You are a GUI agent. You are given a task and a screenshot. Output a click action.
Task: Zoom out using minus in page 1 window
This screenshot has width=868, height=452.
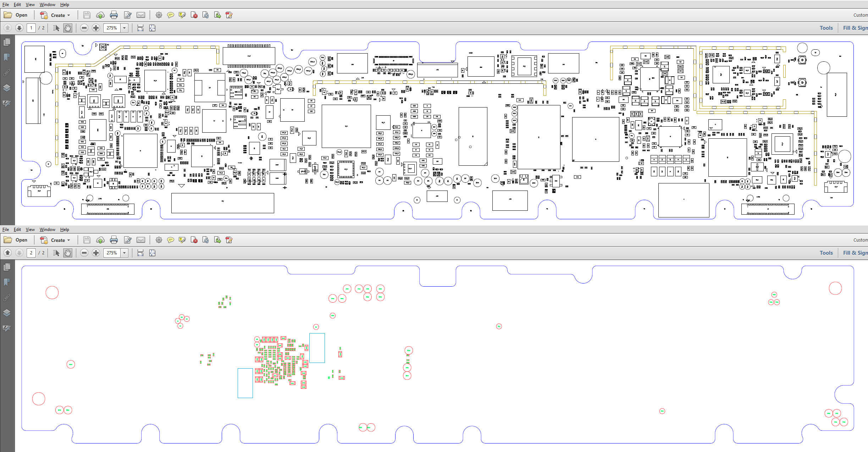[84, 28]
